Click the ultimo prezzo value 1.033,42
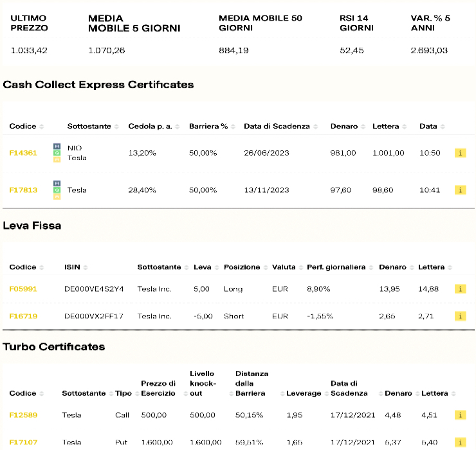This screenshot has height=450, width=476. click(x=29, y=50)
